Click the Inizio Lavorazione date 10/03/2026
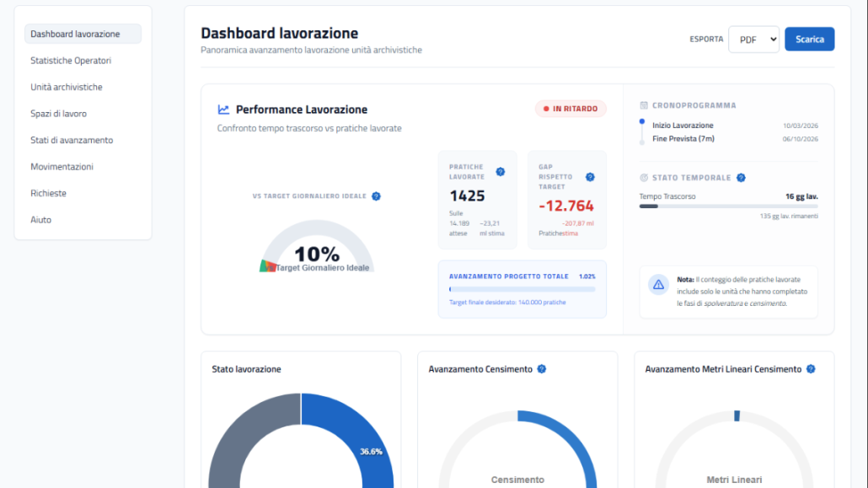The height and width of the screenshot is (488, 868). [x=800, y=126]
